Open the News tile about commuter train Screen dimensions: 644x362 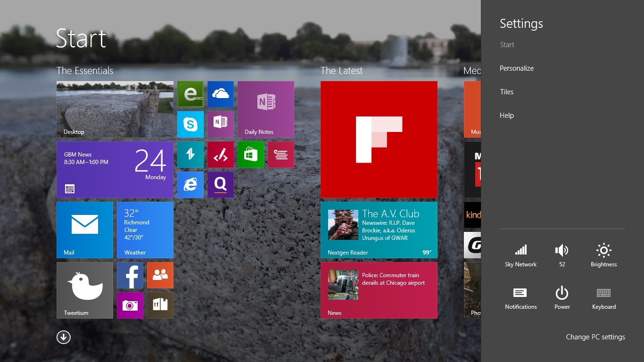click(379, 290)
